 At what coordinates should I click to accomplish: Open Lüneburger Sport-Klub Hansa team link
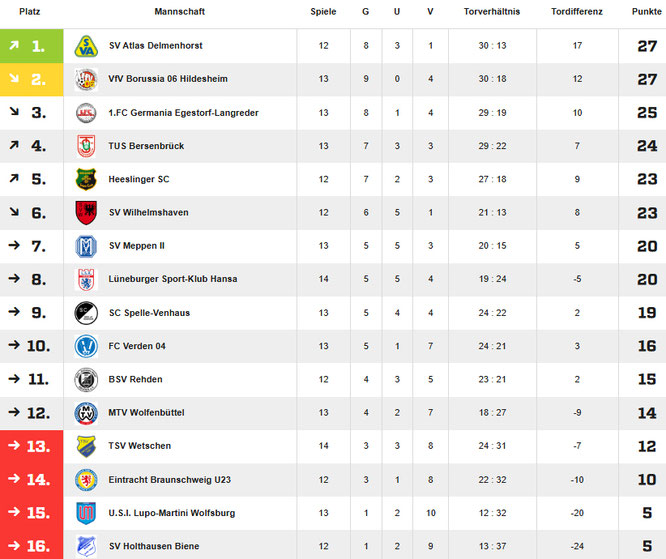(172, 279)
